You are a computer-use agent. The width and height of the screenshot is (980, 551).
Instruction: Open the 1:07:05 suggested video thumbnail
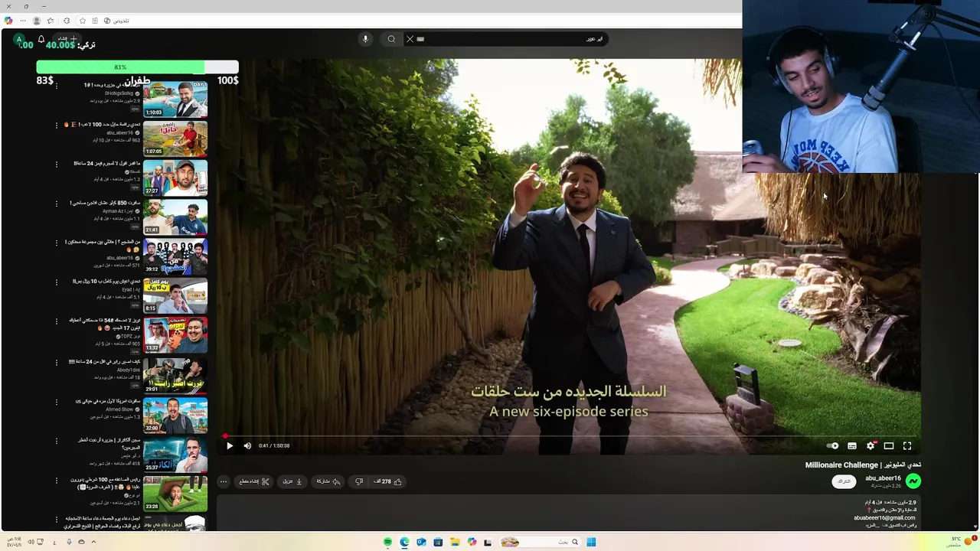(175, 138)
